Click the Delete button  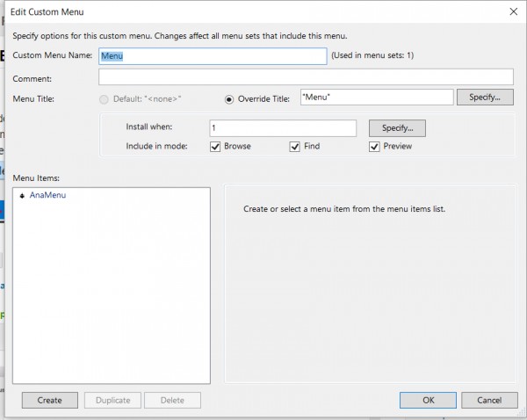(x=172, y=400)
